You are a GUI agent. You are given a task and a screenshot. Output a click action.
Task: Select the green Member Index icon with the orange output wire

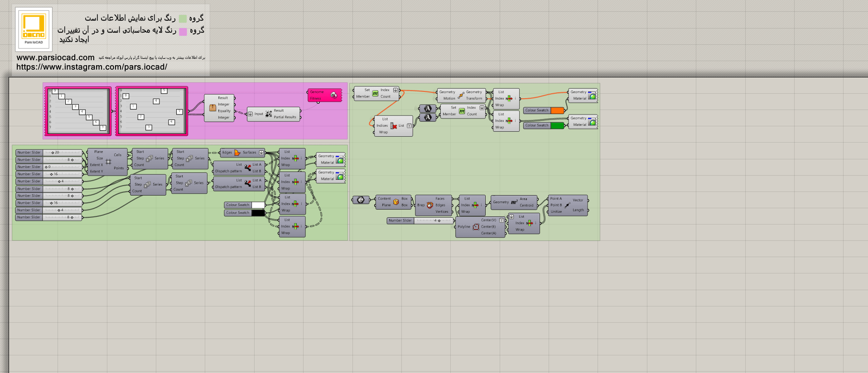[375, 93]
